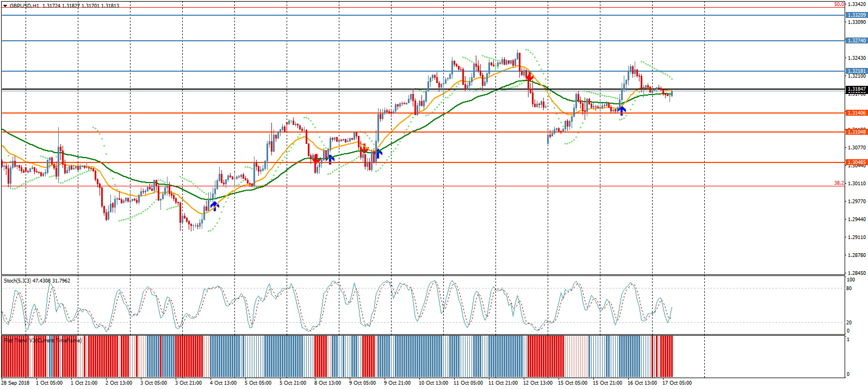The width and height of the screenshot is (868, 389).
Task: Click the 28 Sep 2018 date label
Action: point(16,383)
